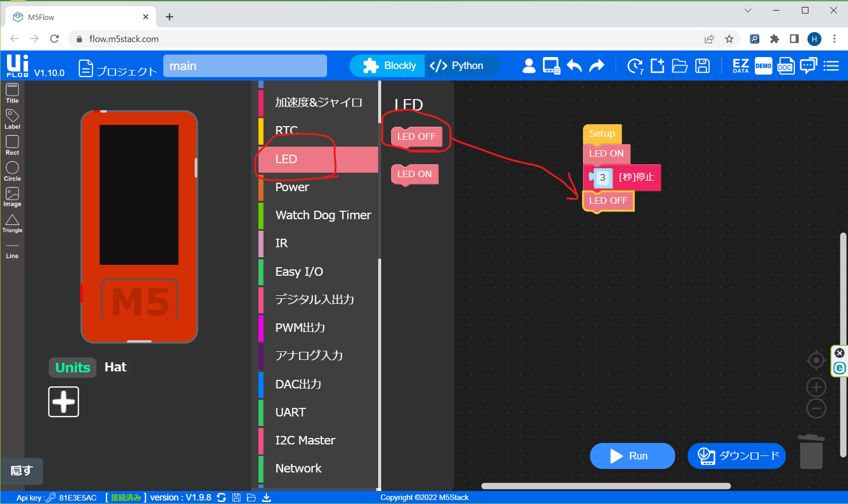Open the I2C Master category
Screen dimensions: 848x504
click(x=319, y=440)
